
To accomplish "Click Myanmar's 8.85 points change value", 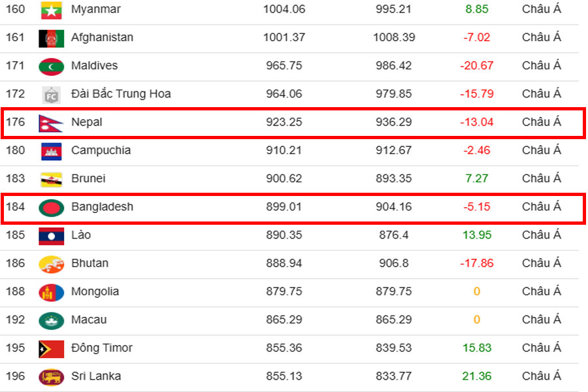I will click(x=476, y=10).
